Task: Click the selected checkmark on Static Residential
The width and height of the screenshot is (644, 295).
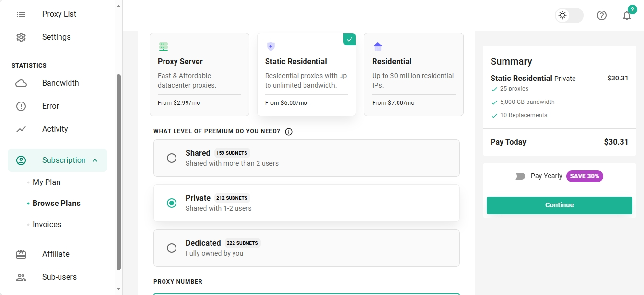Action: click(x=350, y=39)
